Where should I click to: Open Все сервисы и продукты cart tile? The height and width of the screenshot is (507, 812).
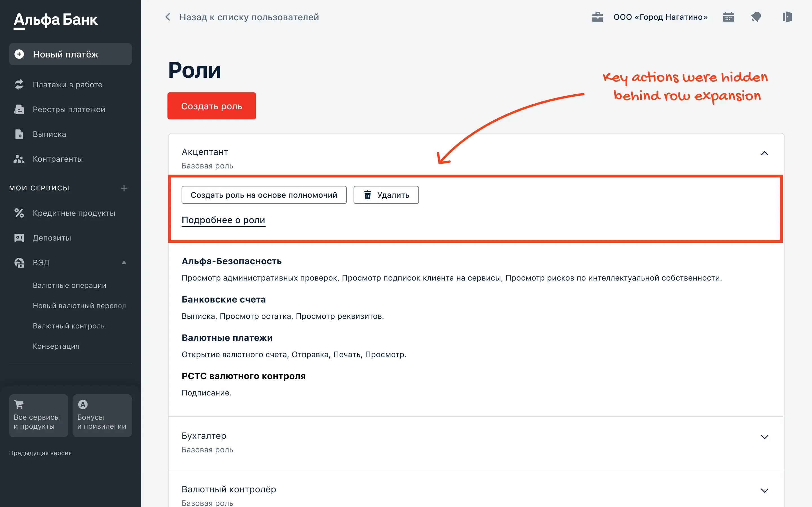(x=38, y=415)
